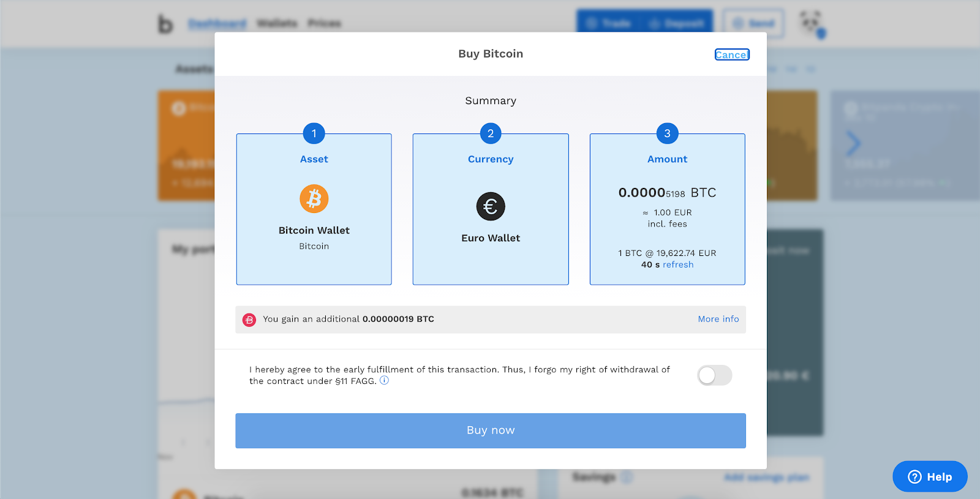Click the 1.00 EUR incl. fees text
Image resolution: width=980 pixels, height=499 pixels.
click(668, 218)
